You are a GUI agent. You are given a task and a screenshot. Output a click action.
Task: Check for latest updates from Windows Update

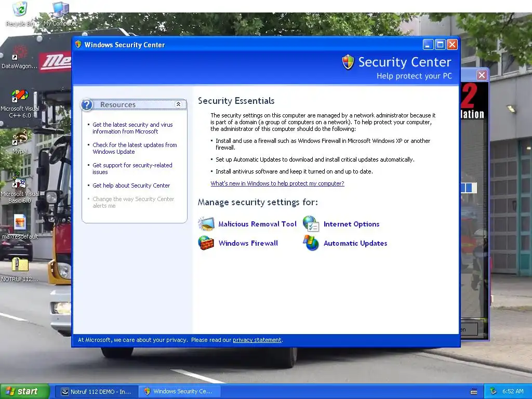click(135, 148)
